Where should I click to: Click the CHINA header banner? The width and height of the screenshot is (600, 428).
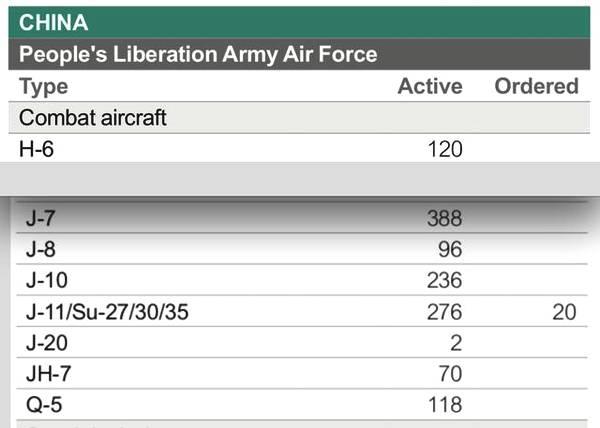[299, 22]
